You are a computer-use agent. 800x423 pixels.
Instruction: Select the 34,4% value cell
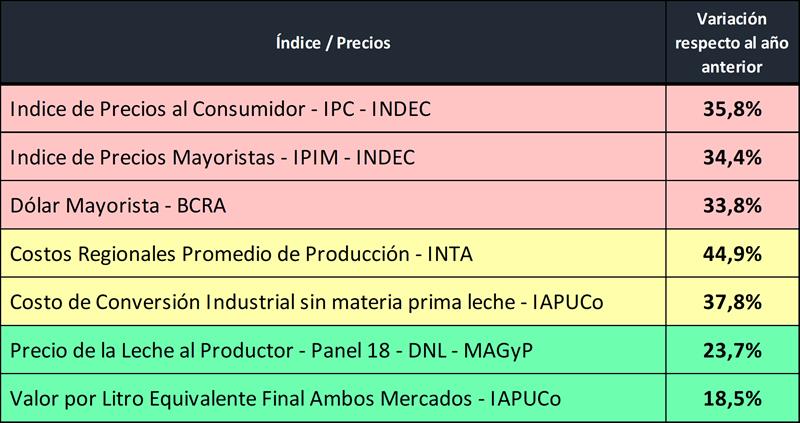pyautogui.click(x=731, y=158)
